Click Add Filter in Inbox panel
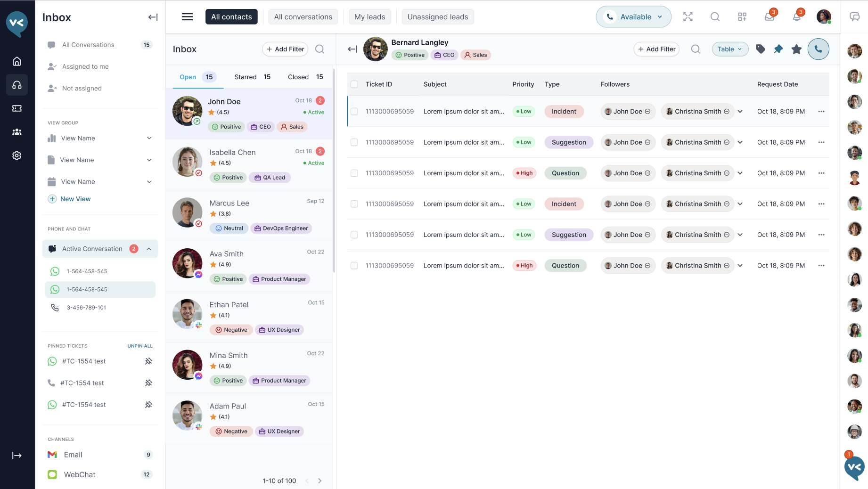868x489 pixels. tap(285, 49)
